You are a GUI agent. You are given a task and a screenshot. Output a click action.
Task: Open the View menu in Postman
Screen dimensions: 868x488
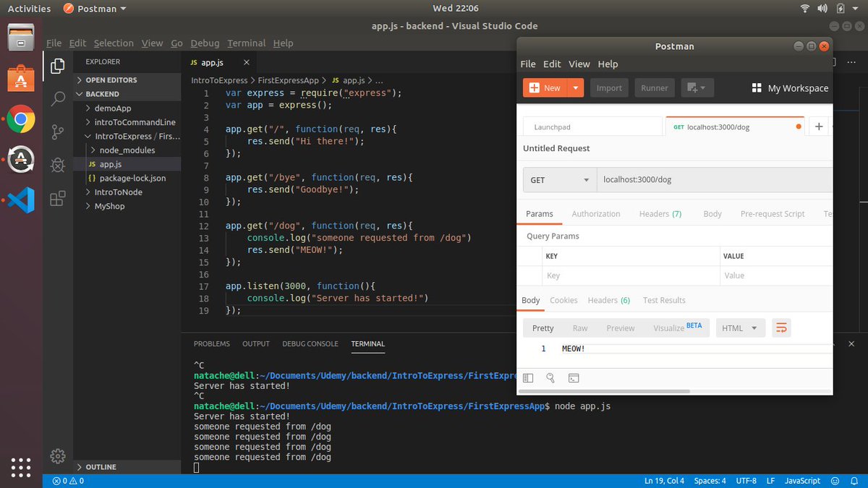click(579, 64)
